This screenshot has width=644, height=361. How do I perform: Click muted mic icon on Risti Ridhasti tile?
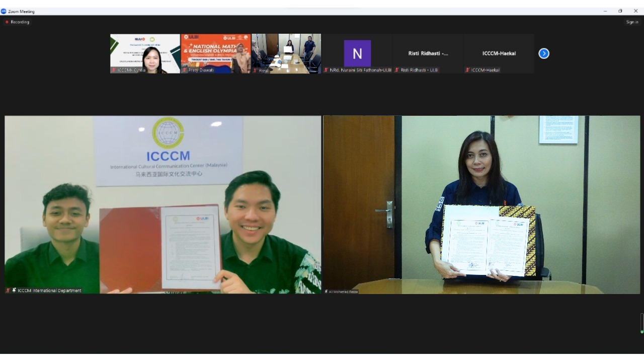click(397, 70)
